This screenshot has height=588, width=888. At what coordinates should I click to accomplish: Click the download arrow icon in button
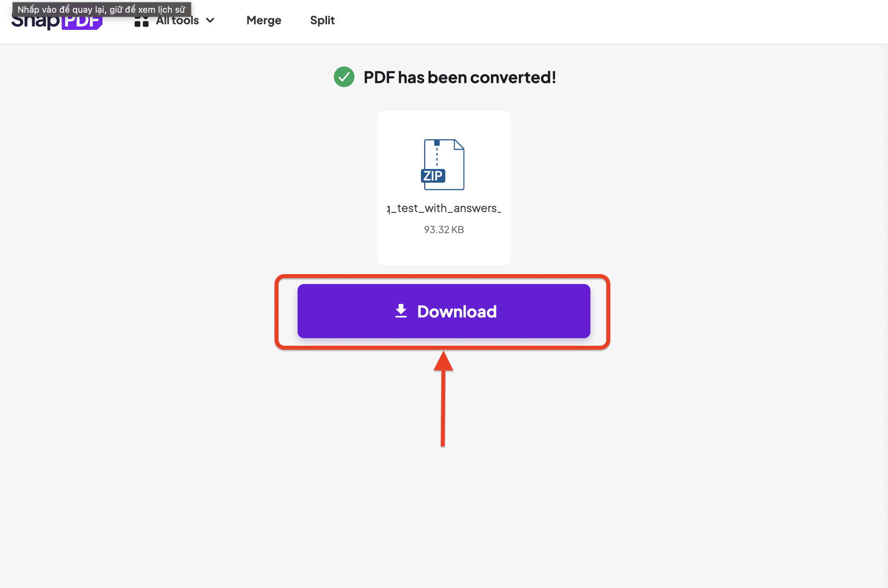(x=401, y=311)
